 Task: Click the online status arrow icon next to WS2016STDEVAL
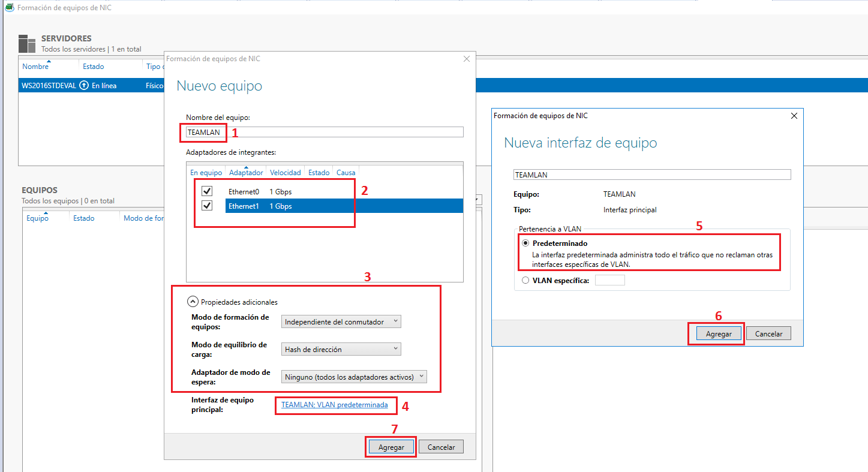(83, 85)
